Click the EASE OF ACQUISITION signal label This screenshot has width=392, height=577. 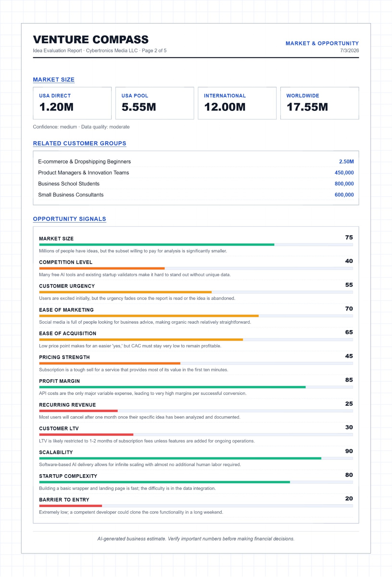coord(68,334)
